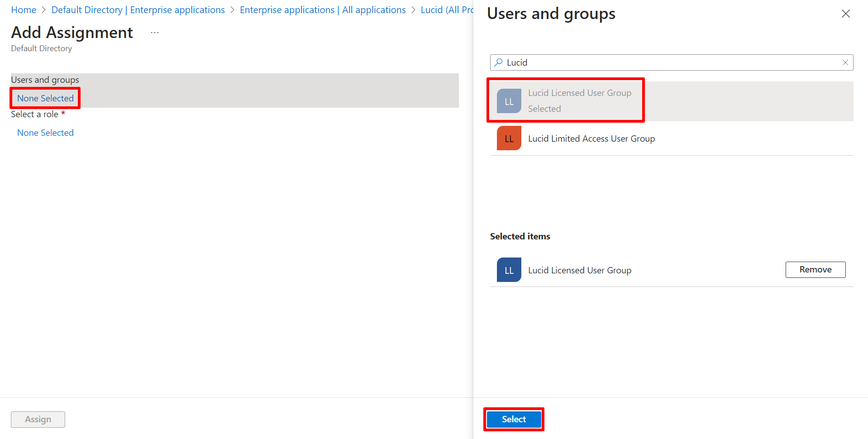
Task: Choose Lucid Limited Access User Group
Action: click(x=672, y=138)
